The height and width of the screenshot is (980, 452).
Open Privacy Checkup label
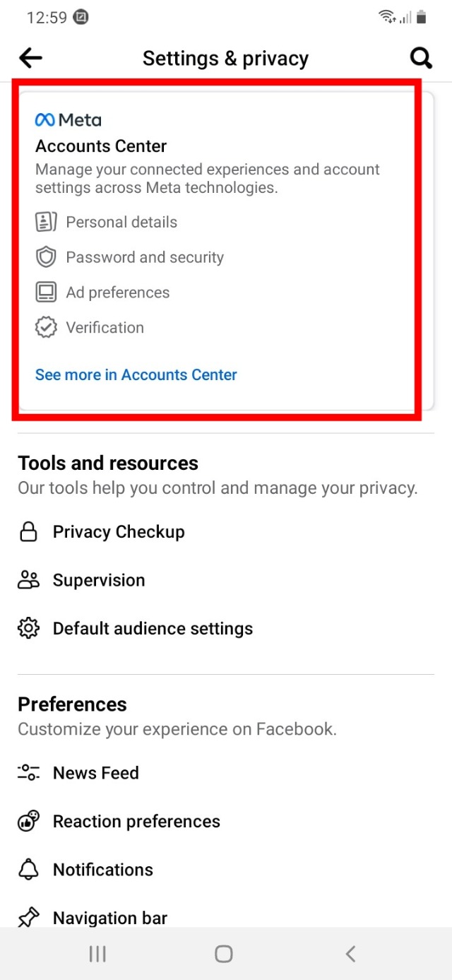pos(119,532)
